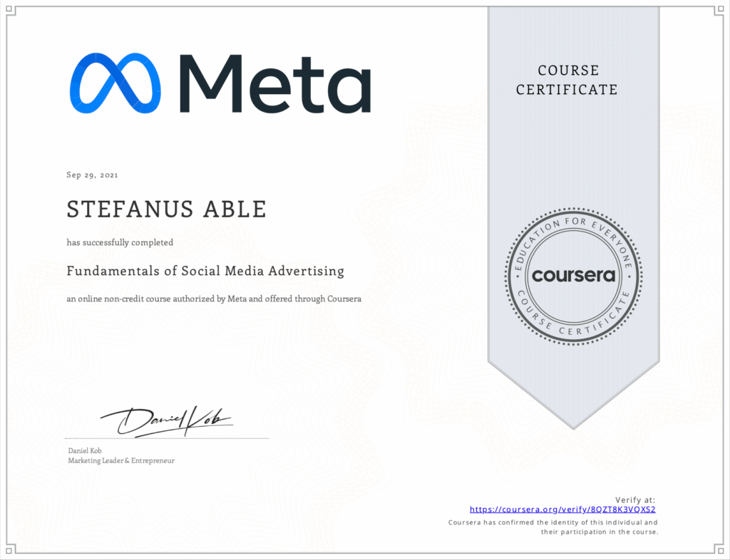The width and height of the screenshot is (730, 560).
Task: Select the recipient name STEFANUS ABLE
Action: tap(166, 209)
